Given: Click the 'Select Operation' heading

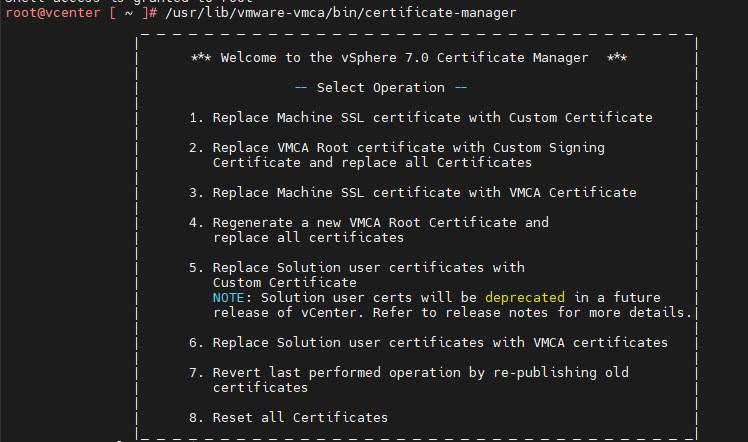Looking at the screenshot, I should pyautogui.click(x=381, y=88).
